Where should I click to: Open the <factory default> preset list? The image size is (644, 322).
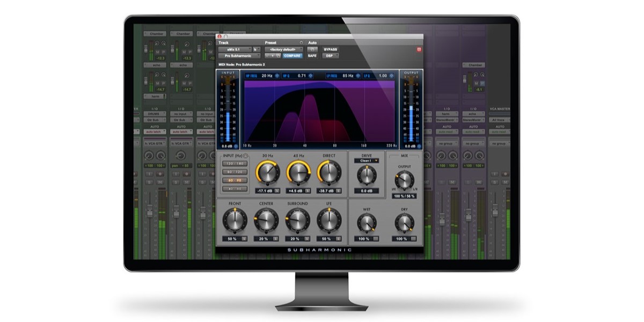(x=284, y=49)
